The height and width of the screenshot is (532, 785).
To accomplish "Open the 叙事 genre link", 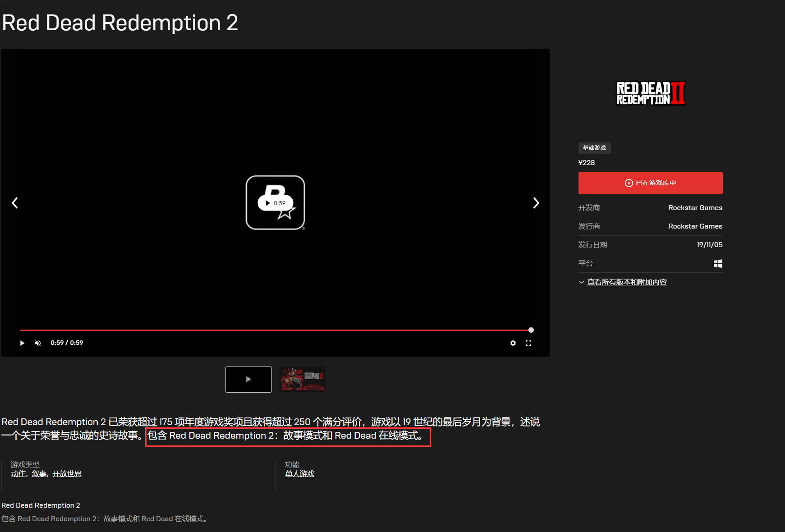I will point(39,474).
